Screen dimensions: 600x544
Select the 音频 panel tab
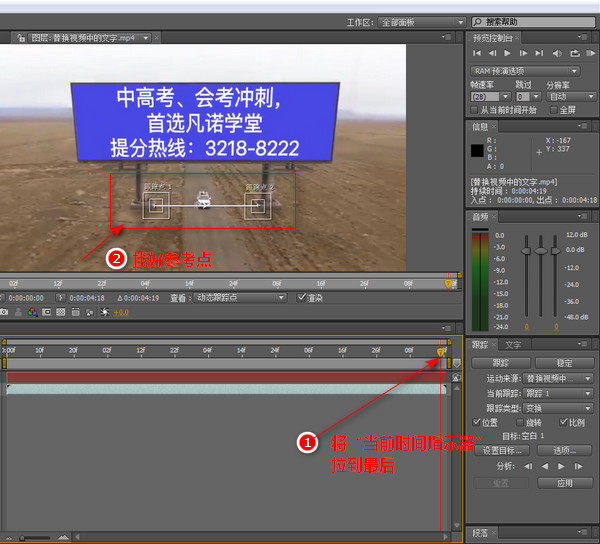tap(480, 217)
